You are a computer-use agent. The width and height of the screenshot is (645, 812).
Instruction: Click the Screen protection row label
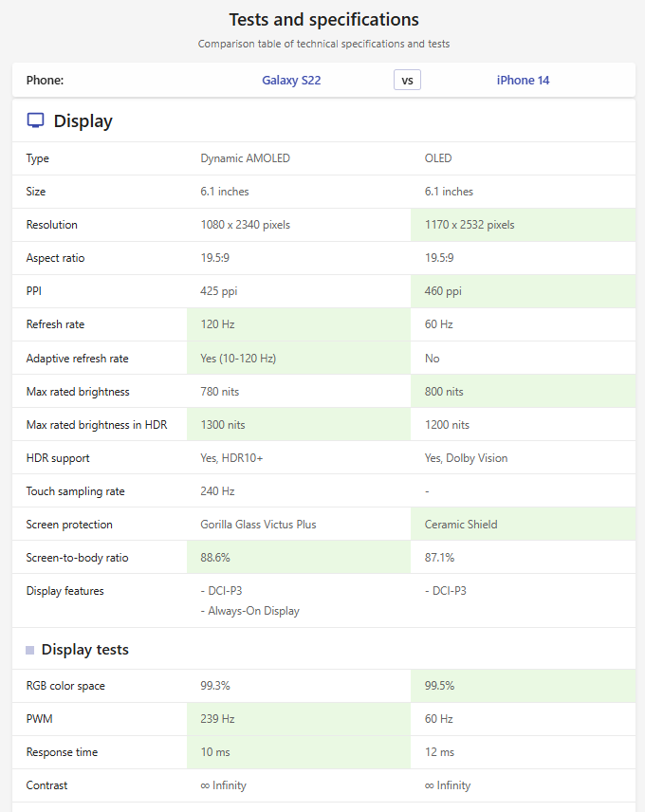tap(69, 525)
